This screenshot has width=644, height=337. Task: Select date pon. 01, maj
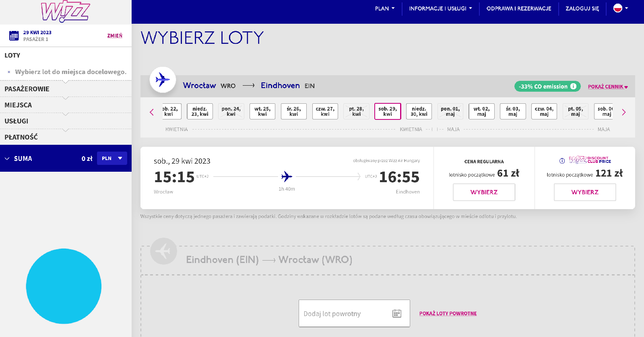pos(450,111)
